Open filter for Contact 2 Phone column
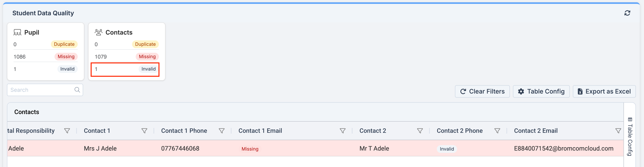The image size is (644, 167). [x=497, y=131]
